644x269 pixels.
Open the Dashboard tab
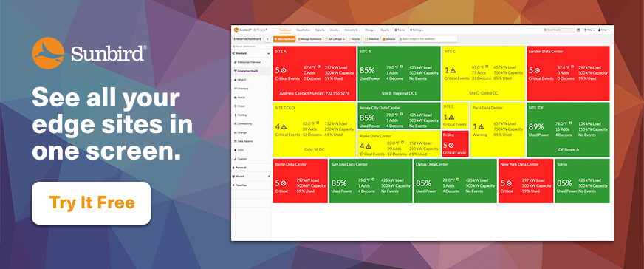click(285, 30)
